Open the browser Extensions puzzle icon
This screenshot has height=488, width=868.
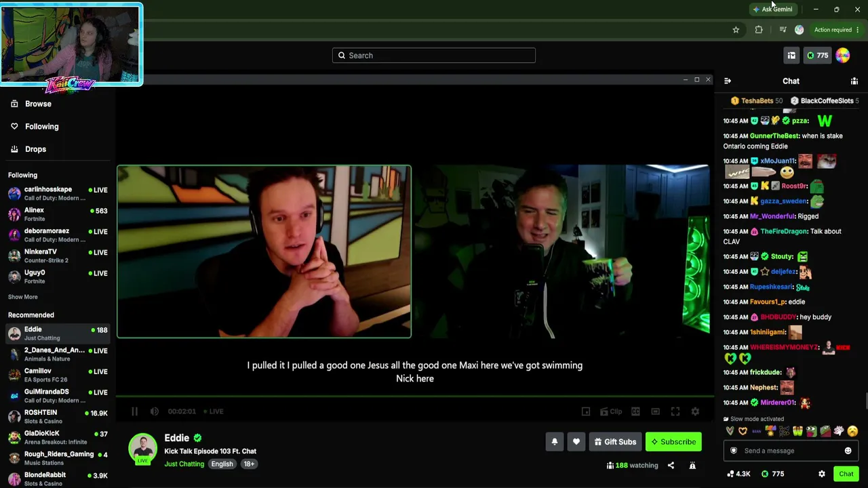coord(759,30)
